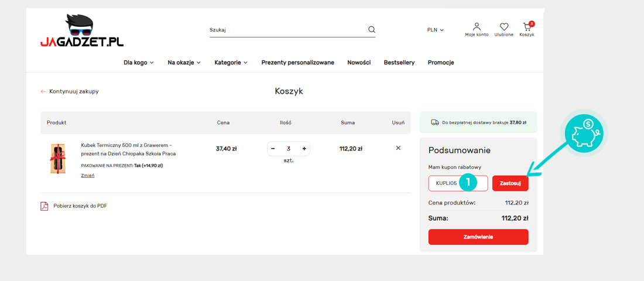This screenshot has height=281, width=644.
Task: Increase quantity with plus button
Action: pyautogui.click(x=304, y=149)
